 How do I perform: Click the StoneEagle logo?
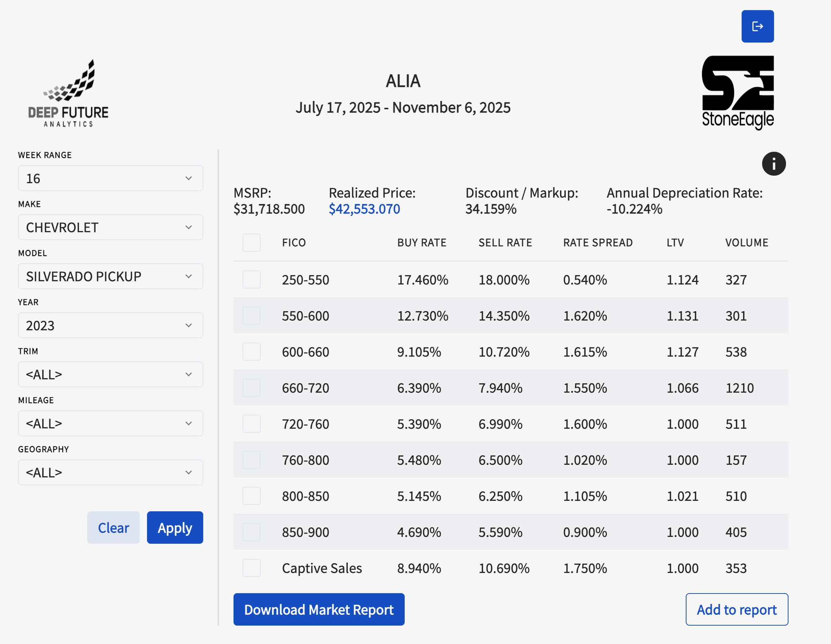[737, 92]
